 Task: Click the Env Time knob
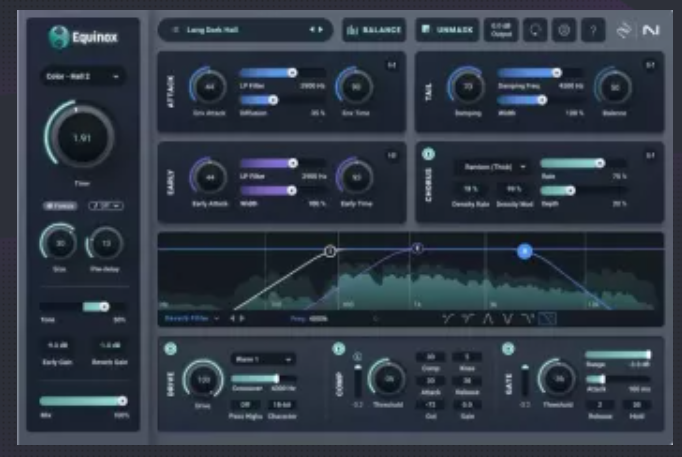click(356, 87)
